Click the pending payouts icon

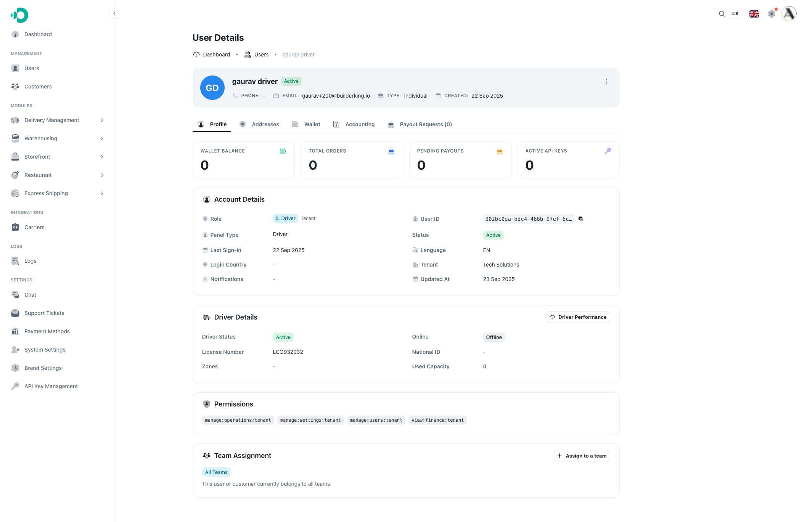click(x=499, y=151)
